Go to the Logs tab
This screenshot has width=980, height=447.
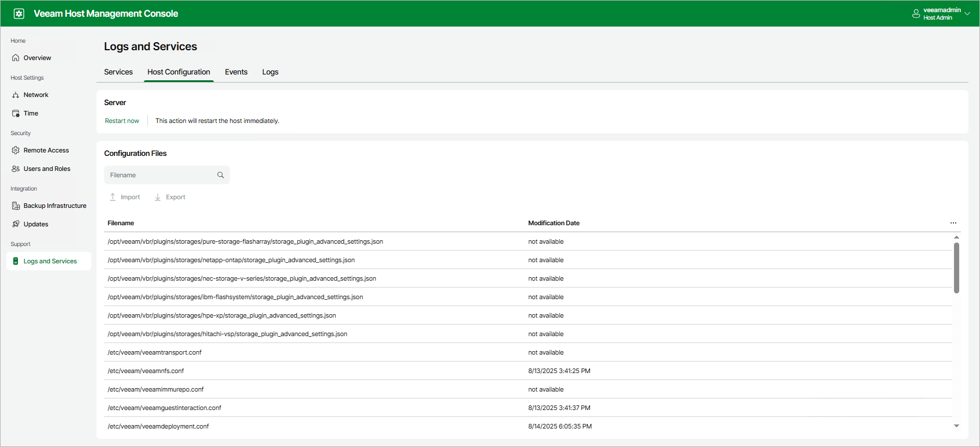tap(270, 72)
